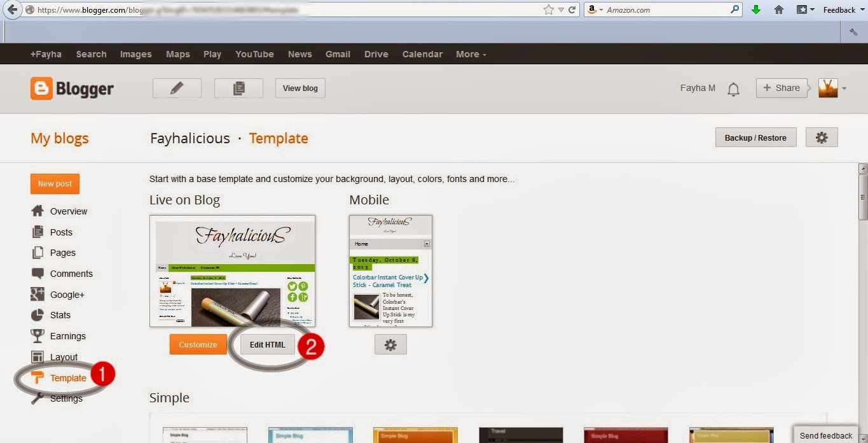Click the Edit HTML button
Image resolution: width=868 pixels, height=443 pixels.
(267, 345)
